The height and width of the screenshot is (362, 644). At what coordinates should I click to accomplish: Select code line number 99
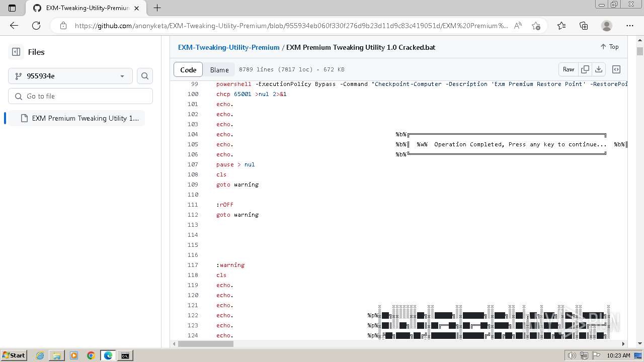[194, 84]
